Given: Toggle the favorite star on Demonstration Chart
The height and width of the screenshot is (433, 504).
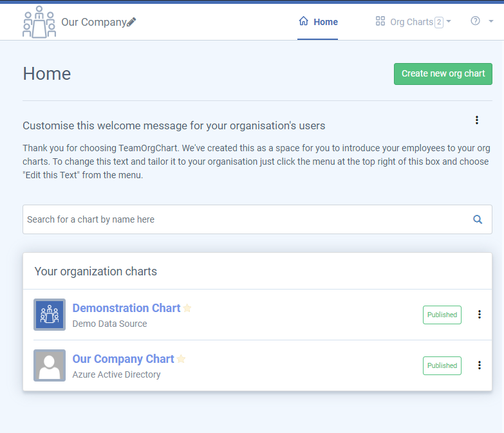Looking at the screenshot, I should click(187, 308).
